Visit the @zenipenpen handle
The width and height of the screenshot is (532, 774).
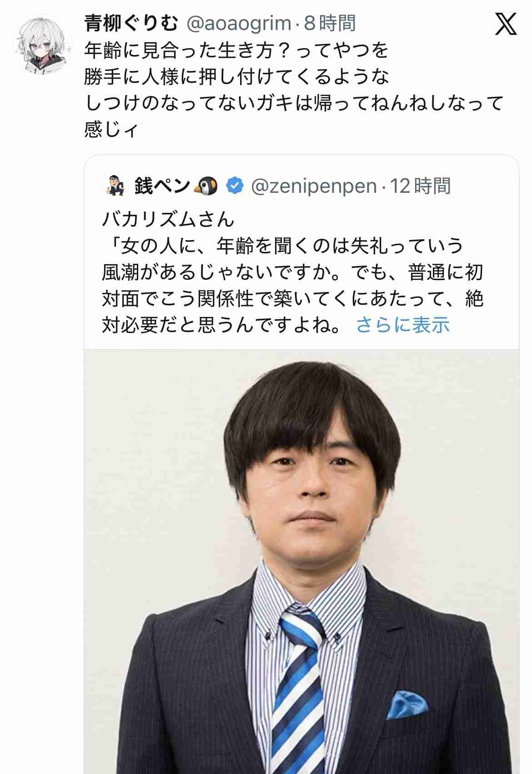pos(314,186)
